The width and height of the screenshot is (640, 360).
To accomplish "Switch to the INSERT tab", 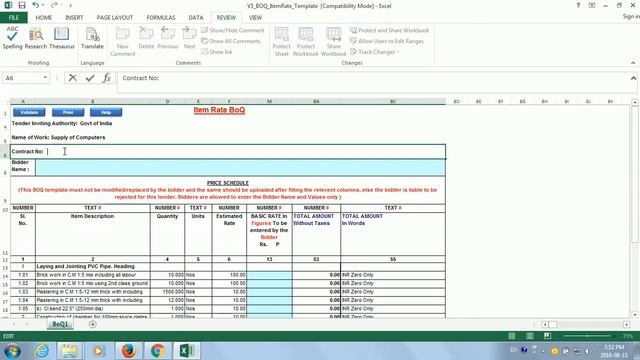I will [74, 18].
